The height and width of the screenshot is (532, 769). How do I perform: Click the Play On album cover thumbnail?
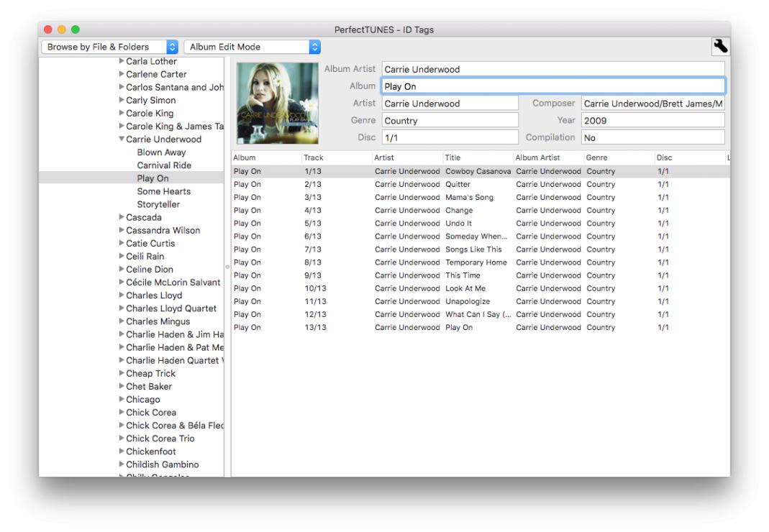(x=277, y=104)
